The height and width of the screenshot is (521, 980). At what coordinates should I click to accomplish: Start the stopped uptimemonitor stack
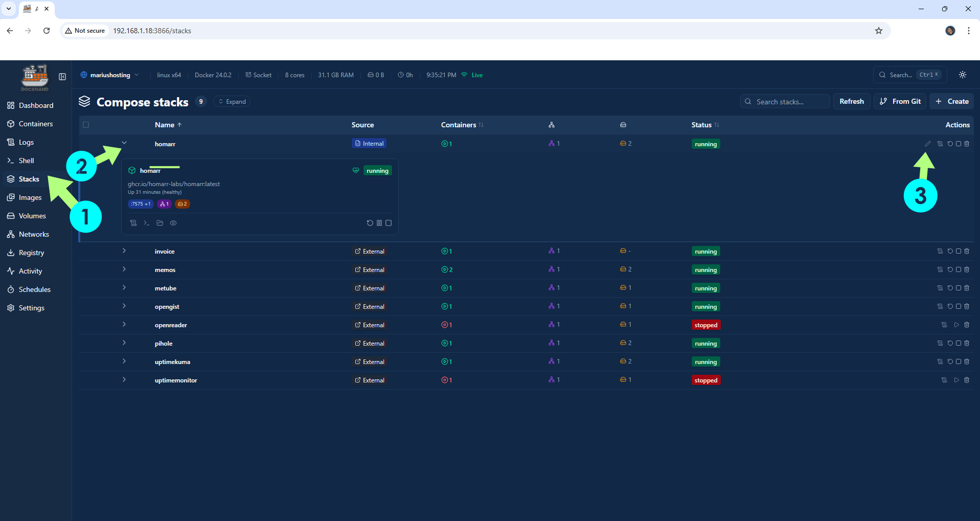[x=956, y=380]
